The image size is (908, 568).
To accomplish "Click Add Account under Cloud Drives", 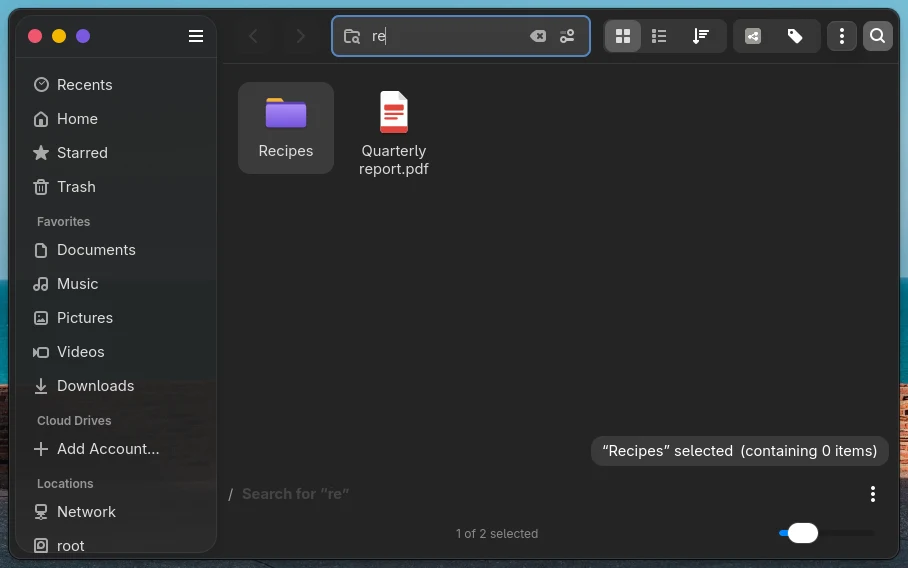I will tap(116, 449).
